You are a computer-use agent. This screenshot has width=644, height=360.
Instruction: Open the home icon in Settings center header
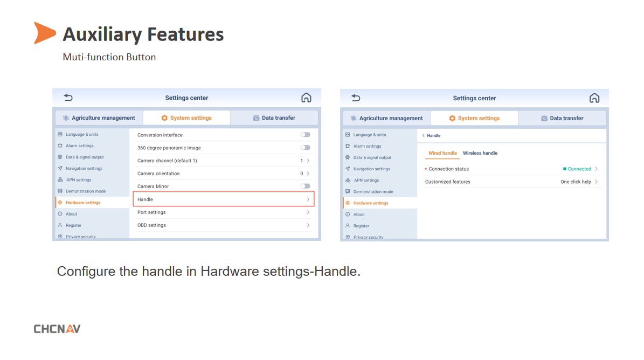306,98
